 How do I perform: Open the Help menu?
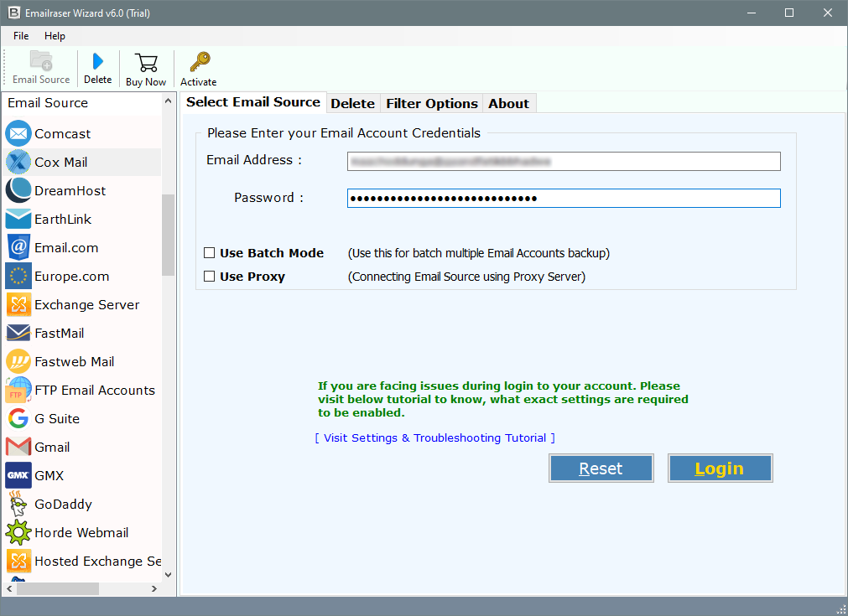click(x=55, y=36)
